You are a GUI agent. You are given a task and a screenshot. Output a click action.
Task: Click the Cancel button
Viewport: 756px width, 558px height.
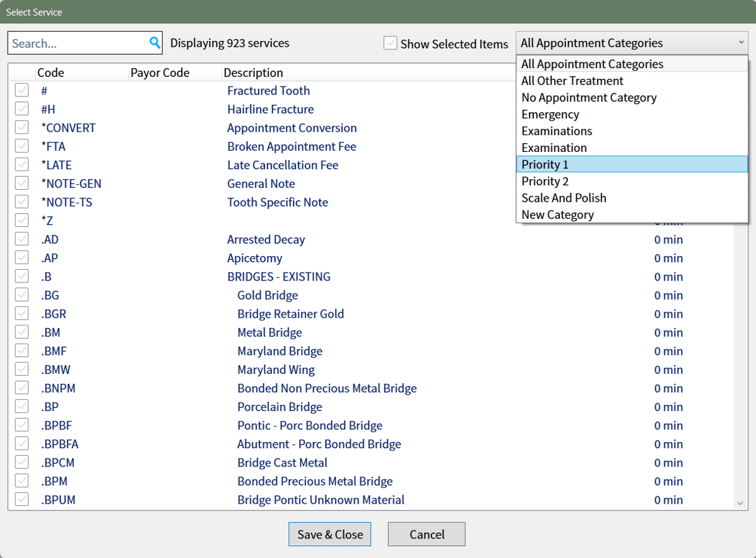[x=427, y=534]
